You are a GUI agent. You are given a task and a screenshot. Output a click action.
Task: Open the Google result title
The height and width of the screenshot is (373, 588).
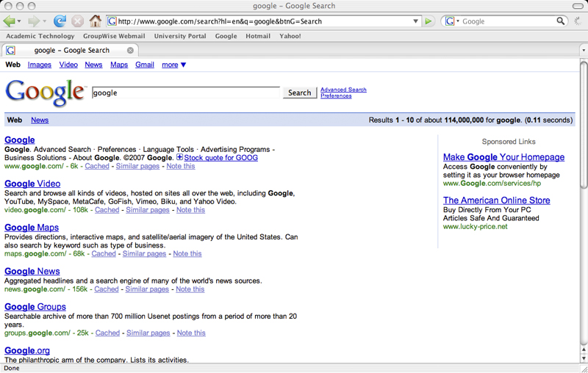tap(20, 140)
